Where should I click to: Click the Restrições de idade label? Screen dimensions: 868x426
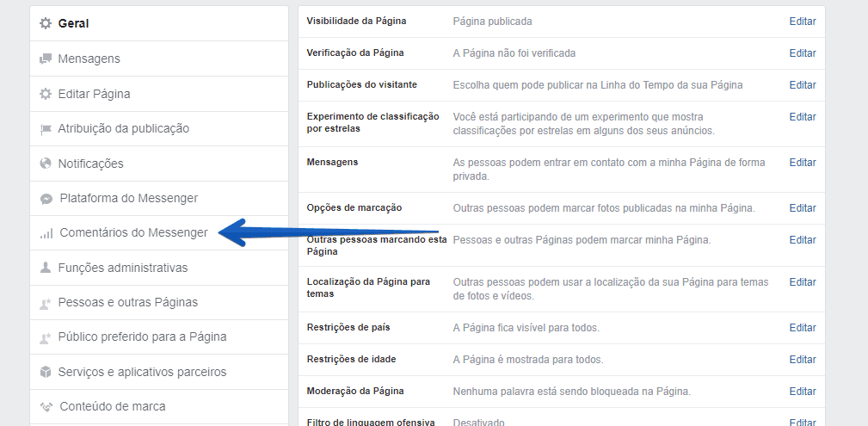tap(352, 359)
